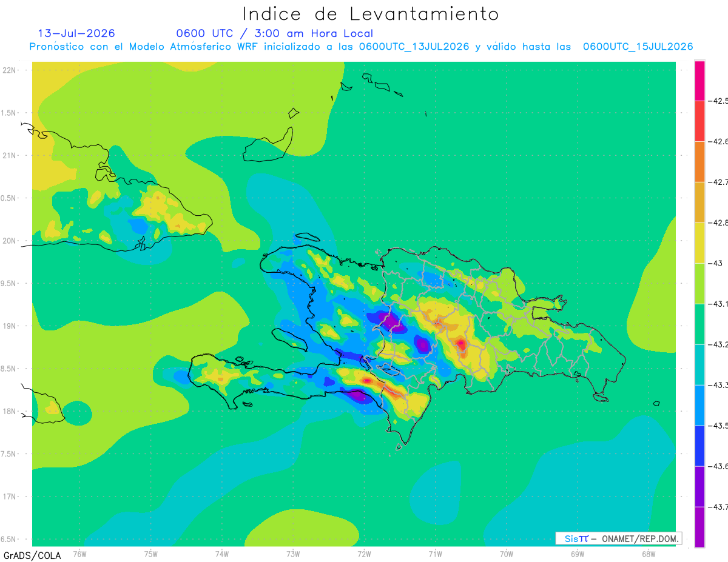This screenshot has height=562, width=728.
Task: Click "0600 UTC / 3:00 am Hora Local"
Action: [275, 33]
